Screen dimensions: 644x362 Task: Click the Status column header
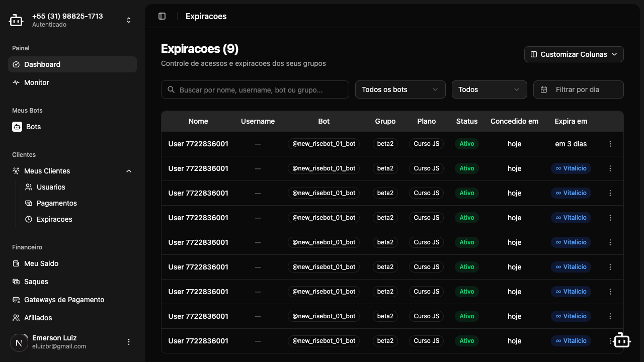pos(467,121)
